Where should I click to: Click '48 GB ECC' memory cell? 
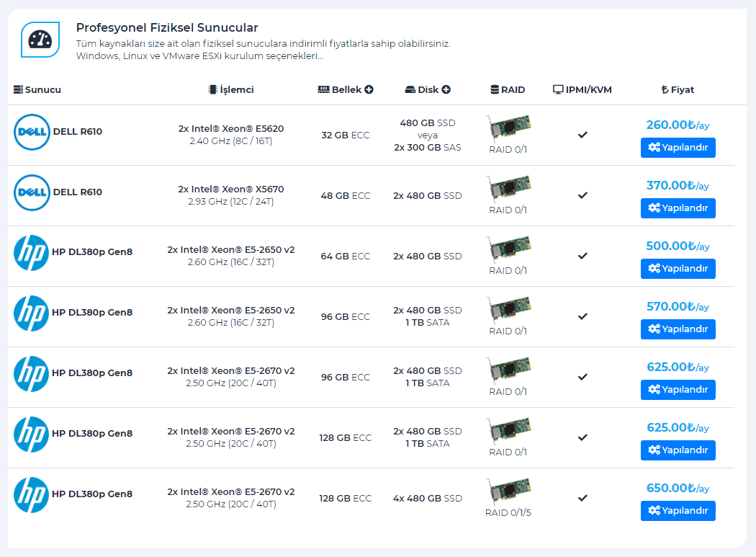tap(345, 195)
